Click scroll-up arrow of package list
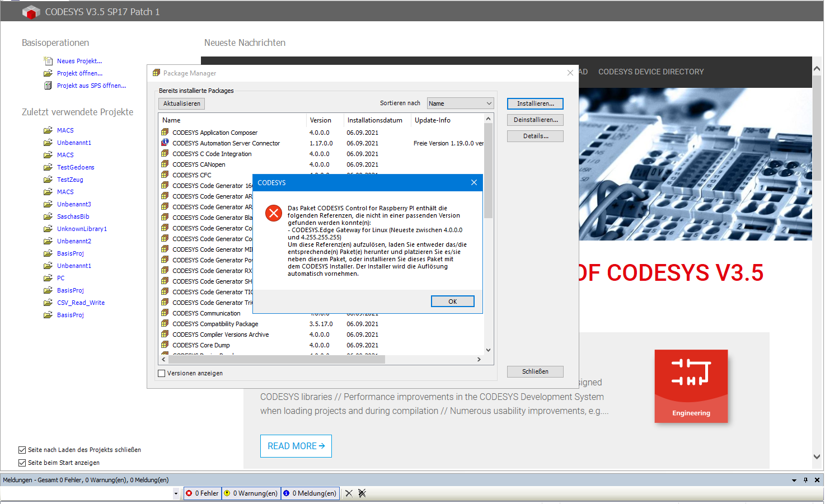The width and height of the screenshot is (825, 504). tap(488, 119)
